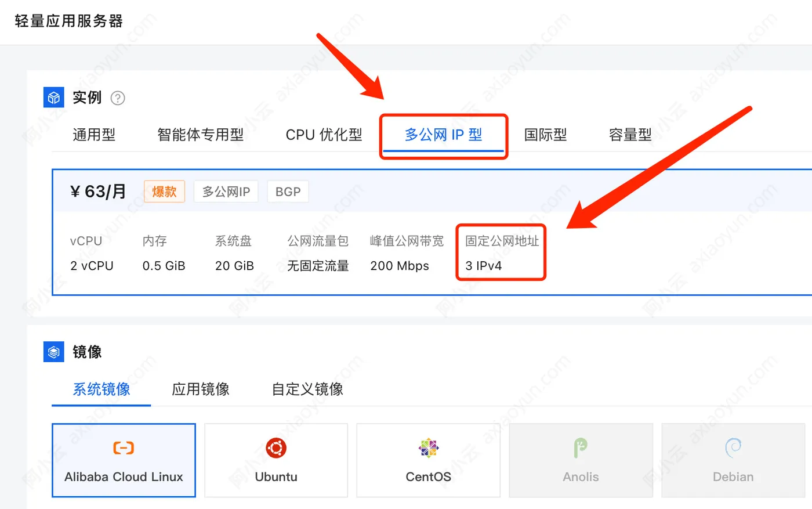This screenshot has height=509, width=812.
Task: Click the Ubuntu logo icon
Action: 276,448
